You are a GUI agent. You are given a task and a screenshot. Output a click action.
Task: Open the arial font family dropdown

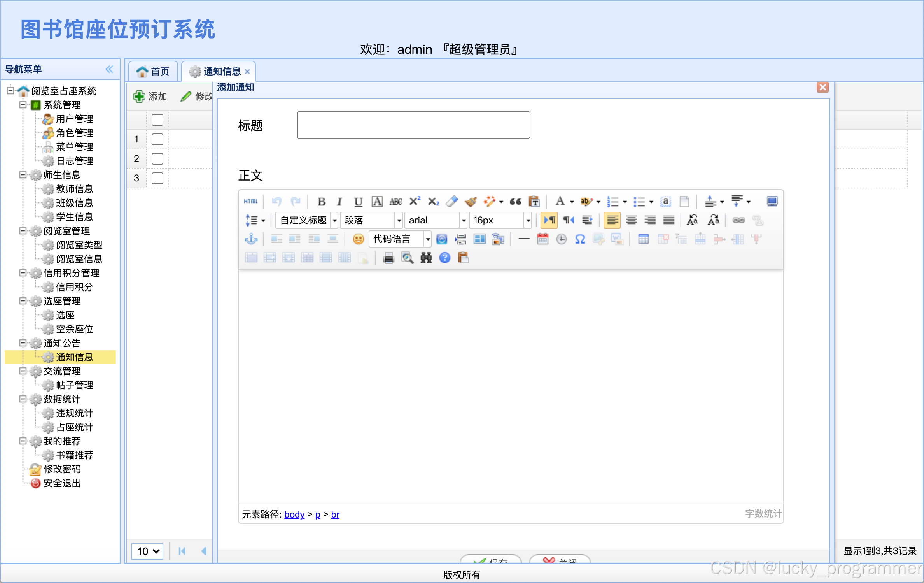[x=436, y=220]
